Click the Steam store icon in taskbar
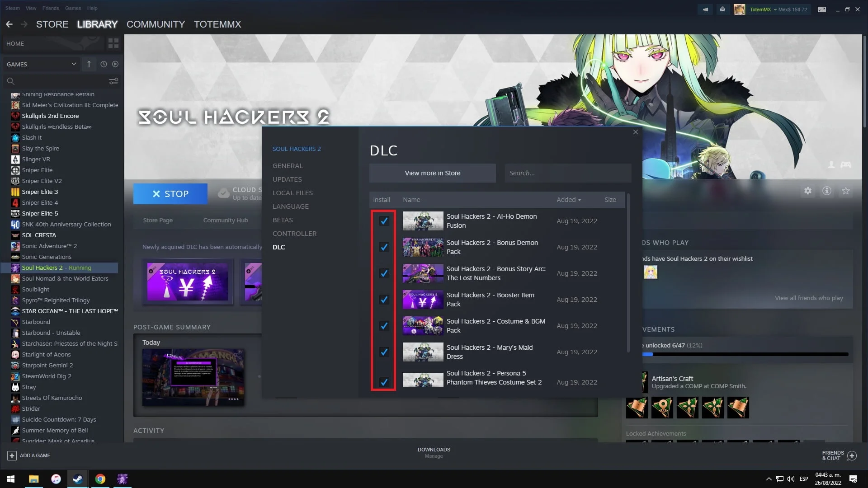 (77, 479)
